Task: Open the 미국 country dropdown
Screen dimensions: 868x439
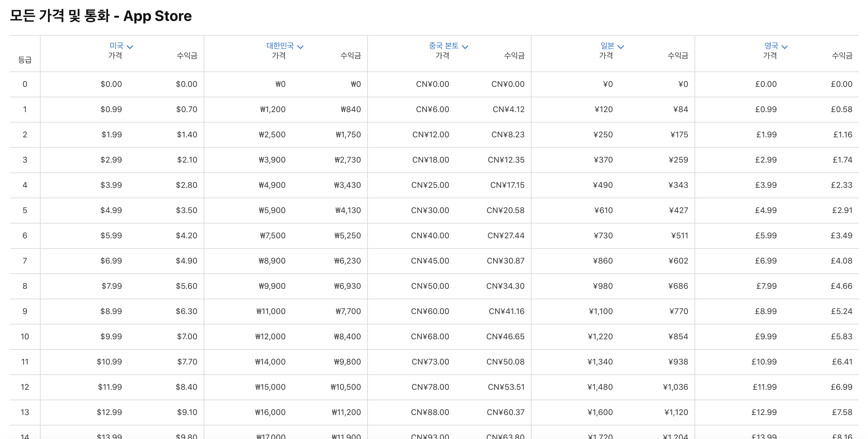Action: pyautogui.click(x=117, y=46)
